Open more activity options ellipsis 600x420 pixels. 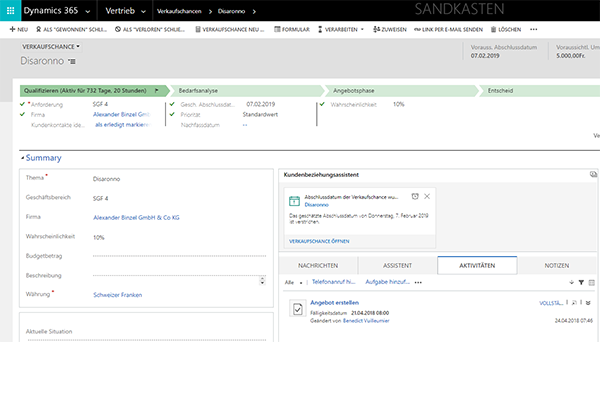coord(418,283)
